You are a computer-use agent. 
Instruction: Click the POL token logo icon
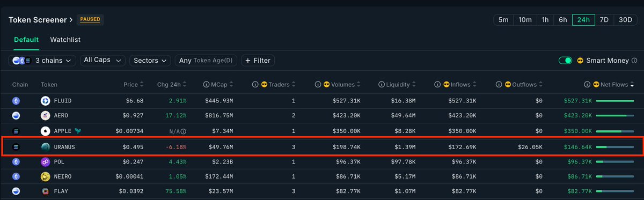(46, 161)
